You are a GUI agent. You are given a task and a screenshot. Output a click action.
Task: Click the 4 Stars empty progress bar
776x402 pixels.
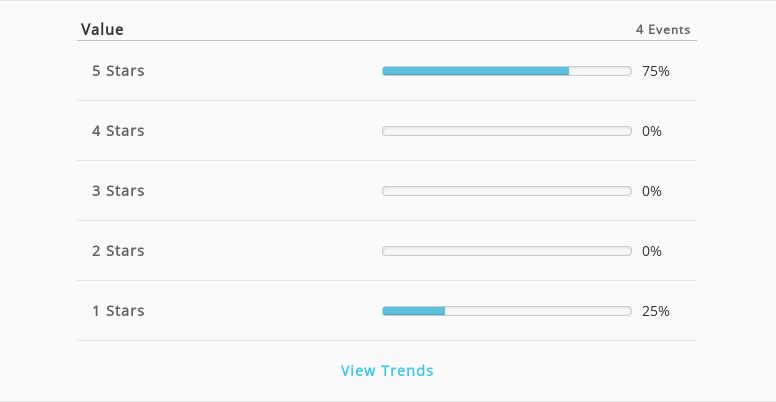(507, 131)
